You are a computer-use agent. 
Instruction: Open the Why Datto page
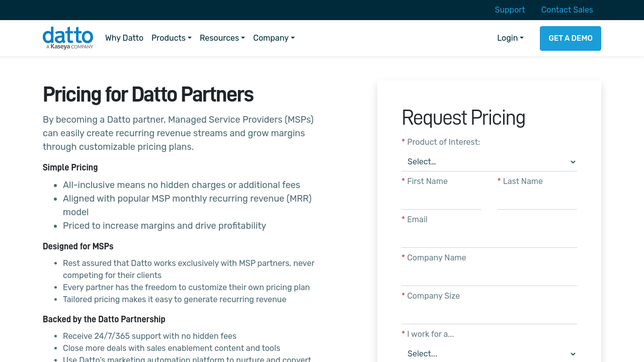coord(124,38)
